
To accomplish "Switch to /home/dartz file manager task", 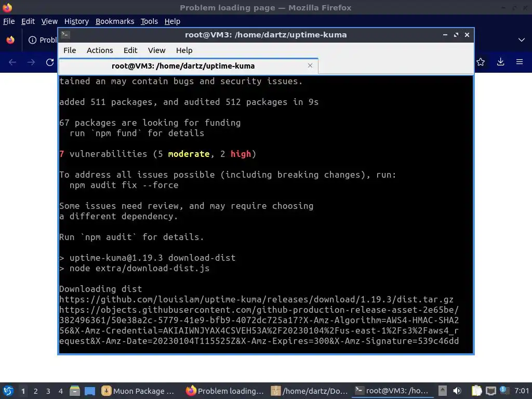I will tap(310, 391).
